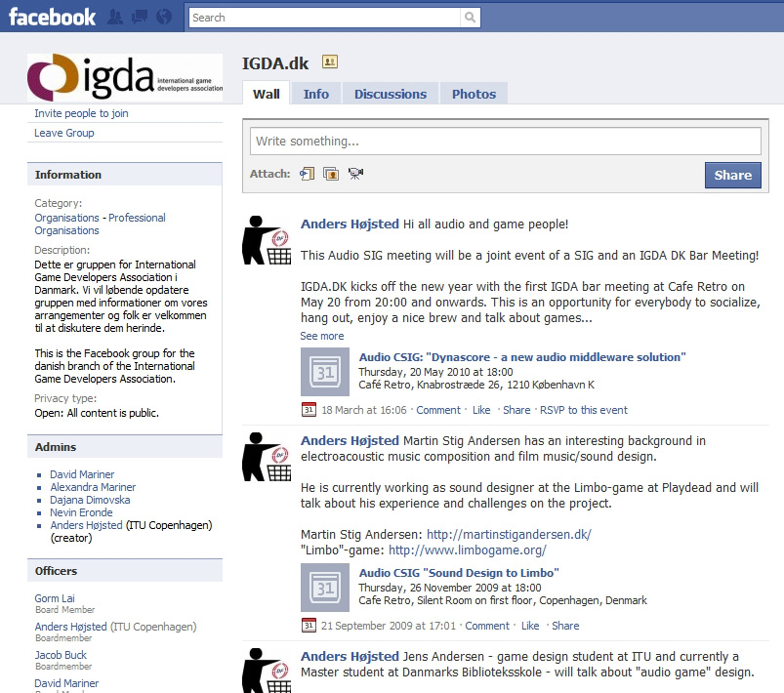Click the Information section header
Screen dimensions: 784x693
tap(125, 175)
